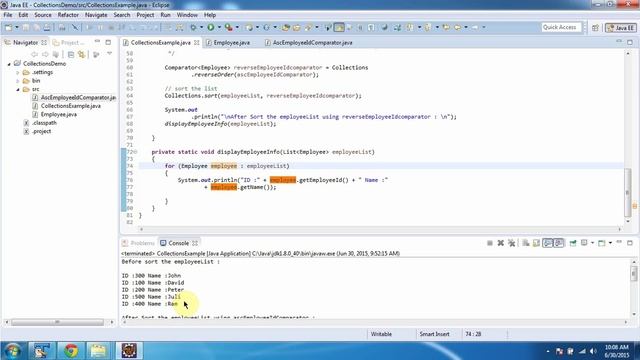Screen dimensions: 640x360
Task: Open the Debug configurations dropdown arrow
Action: (201, 27)
